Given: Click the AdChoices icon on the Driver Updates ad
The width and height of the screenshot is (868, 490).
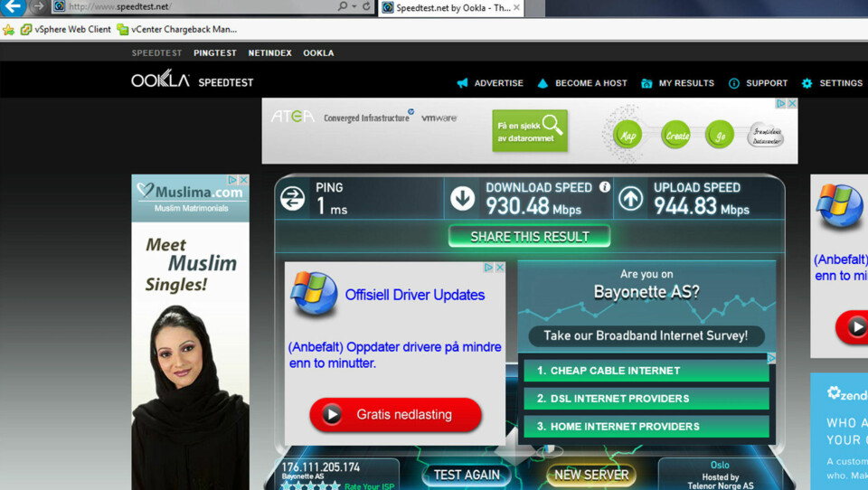Looking at the screenshot, I should (489, 268).
